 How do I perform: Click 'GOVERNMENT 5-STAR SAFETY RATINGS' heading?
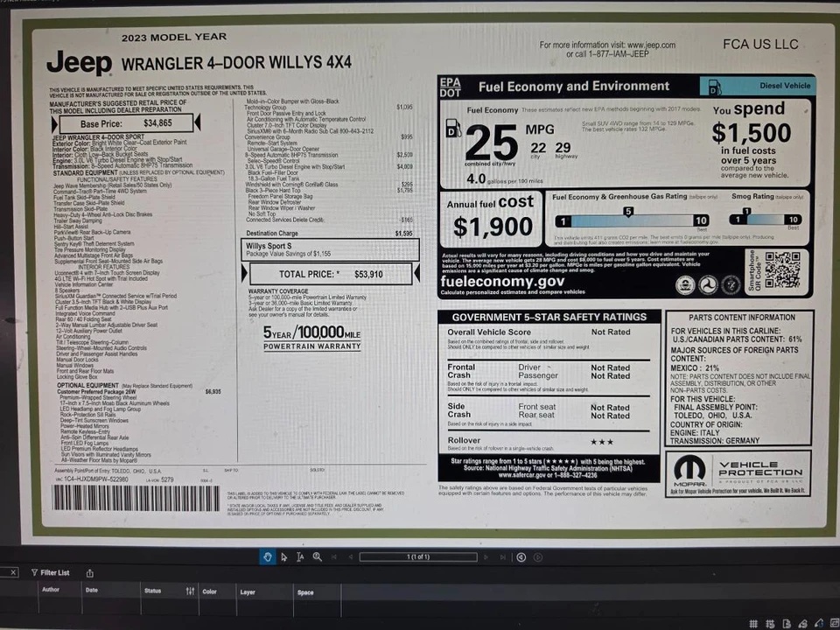point(549,317)
